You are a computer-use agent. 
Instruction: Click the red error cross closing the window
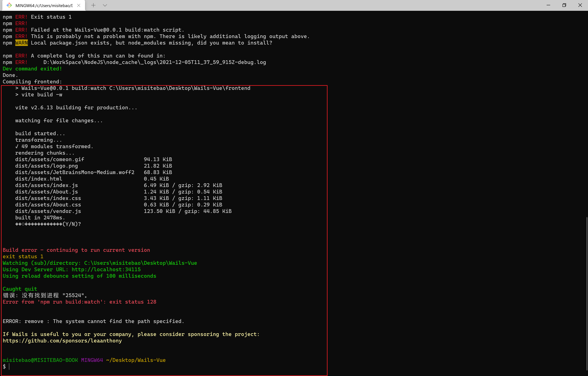(580, 5)
